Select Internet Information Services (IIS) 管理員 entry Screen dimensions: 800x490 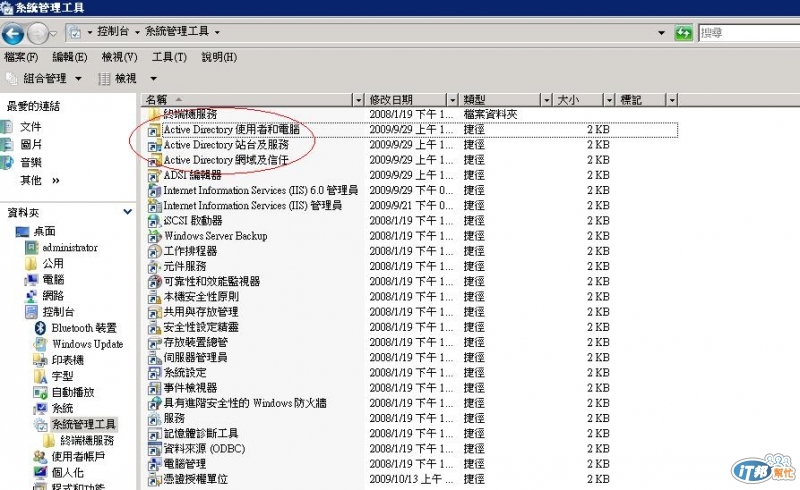(253, 206)
